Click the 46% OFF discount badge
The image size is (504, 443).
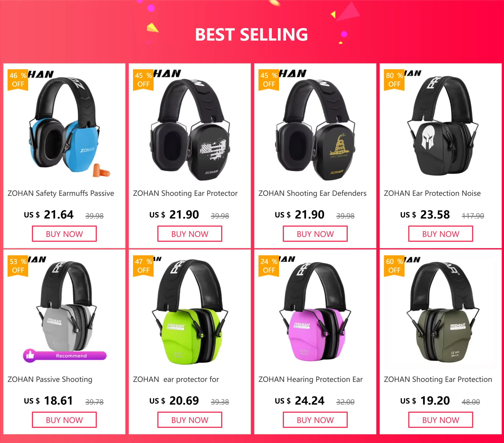[x=18, y=80]
